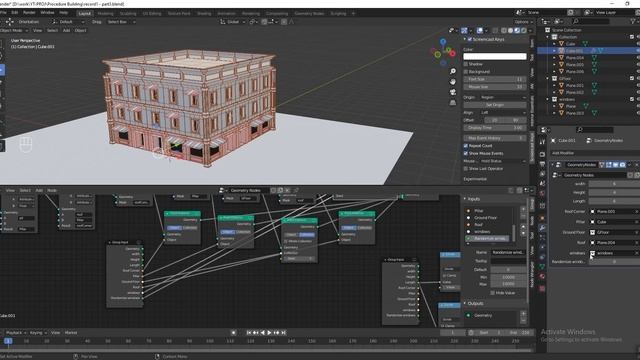
Task: Click the pan view hand icon
Action: pos(453,82)
